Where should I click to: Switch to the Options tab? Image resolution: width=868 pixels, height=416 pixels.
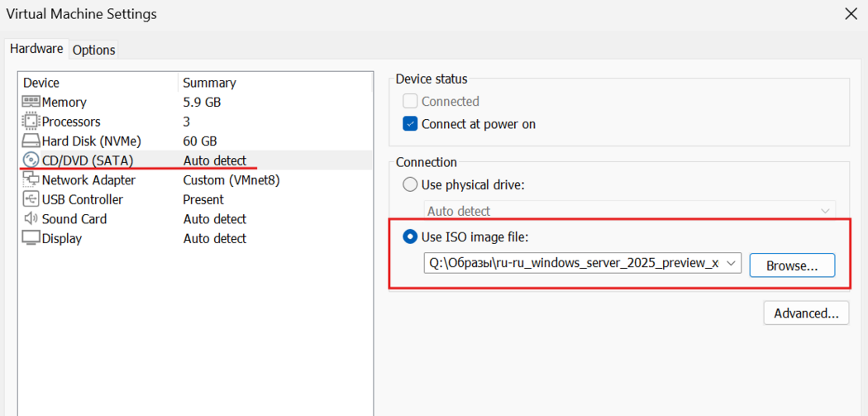[93, 50]
